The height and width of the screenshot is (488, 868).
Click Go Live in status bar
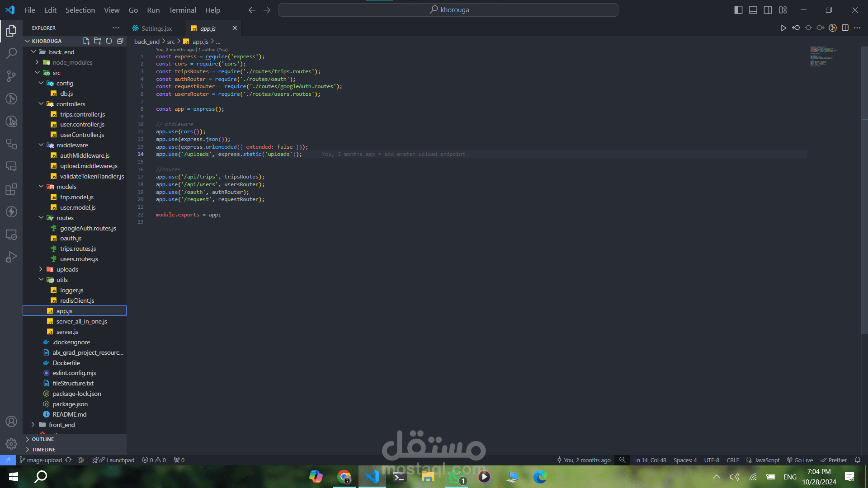pos(800,460)
